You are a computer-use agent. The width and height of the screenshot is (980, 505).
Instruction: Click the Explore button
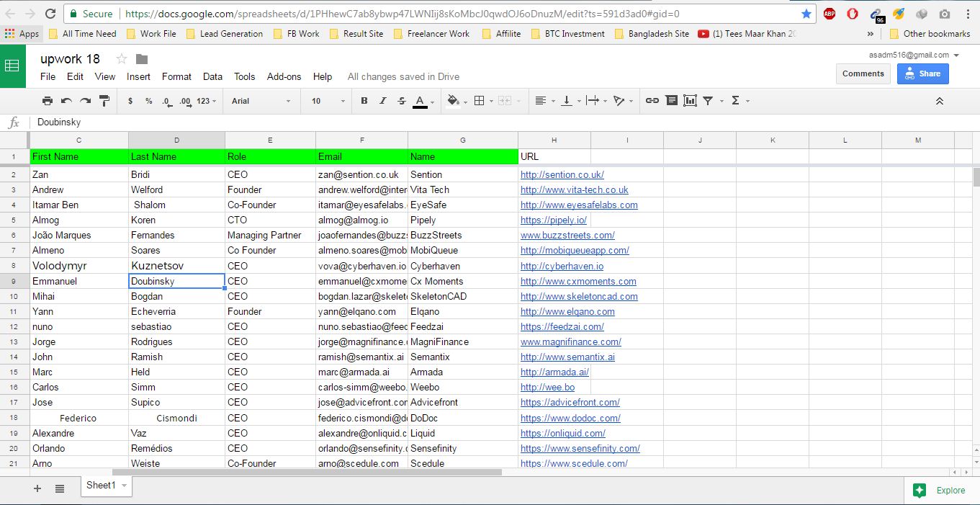940,490
